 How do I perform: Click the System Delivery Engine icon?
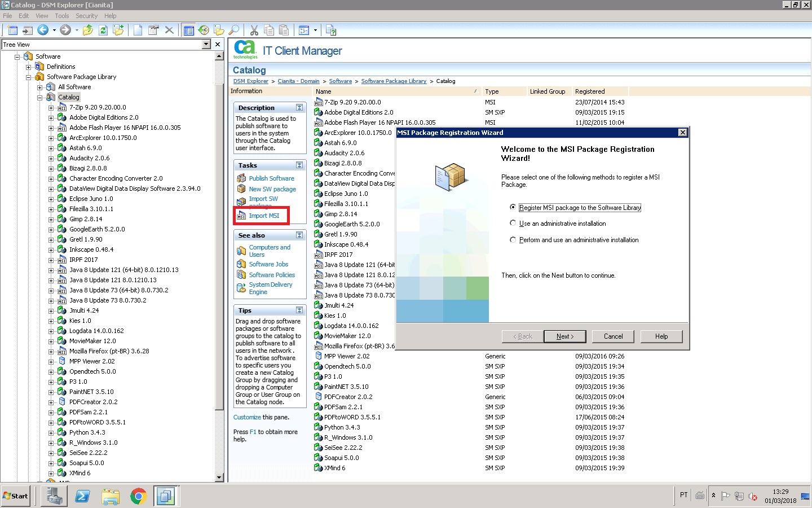click(241, 288)
